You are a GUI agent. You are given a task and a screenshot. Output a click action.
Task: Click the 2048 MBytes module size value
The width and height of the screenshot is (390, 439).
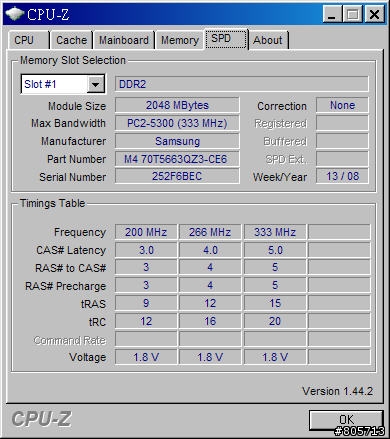(x=177, y=105)
